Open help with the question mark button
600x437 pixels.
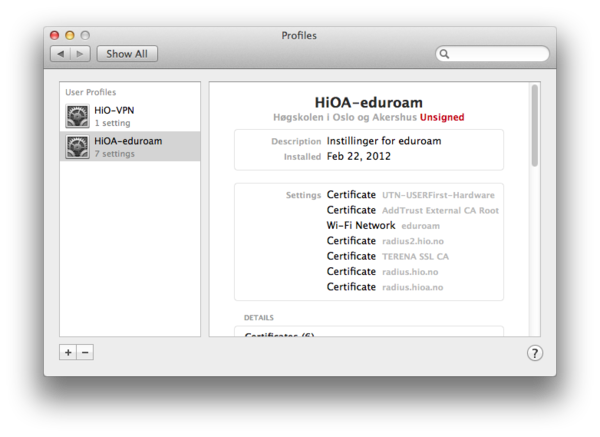coord(535,353)
